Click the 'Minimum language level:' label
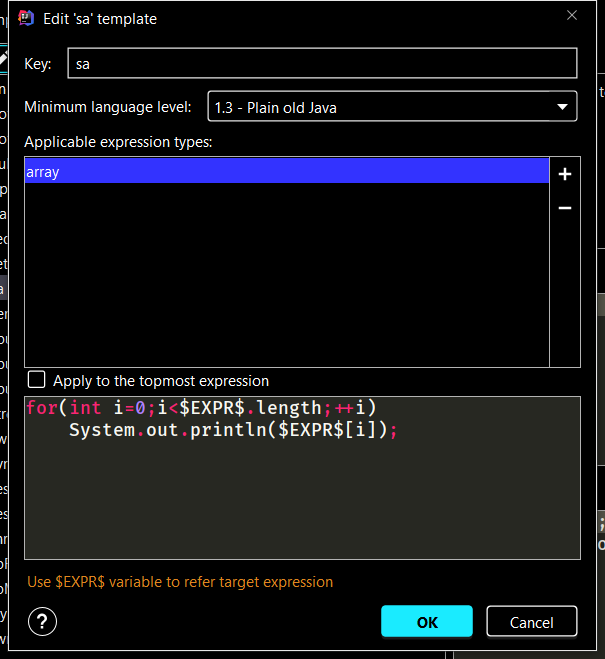The width and height of the screenshot is (605, 659). (108, 107)
